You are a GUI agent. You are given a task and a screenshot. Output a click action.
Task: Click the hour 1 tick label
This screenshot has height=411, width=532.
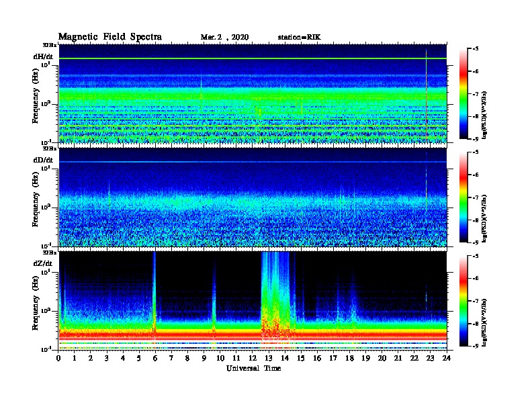pos(75,359)
